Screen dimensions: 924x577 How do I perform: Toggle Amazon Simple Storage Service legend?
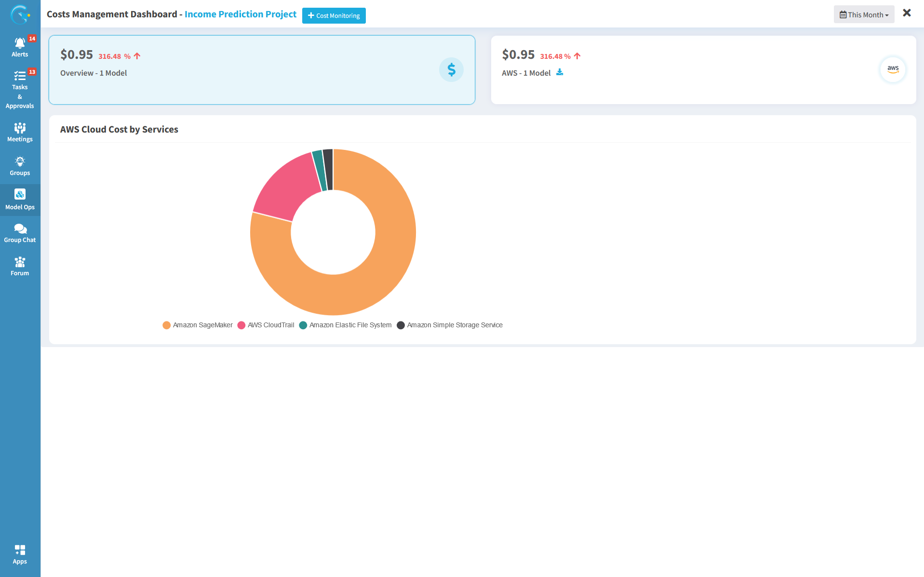point(450,325)
